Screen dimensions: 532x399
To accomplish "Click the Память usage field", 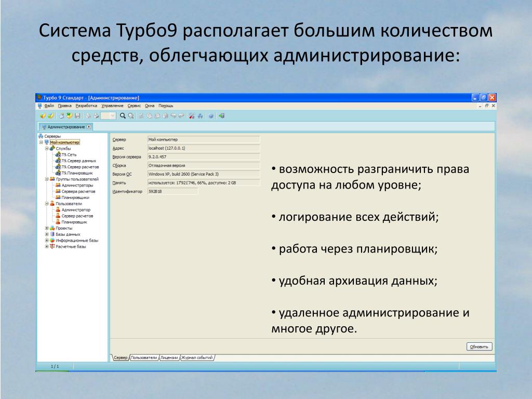I will [x=204, y=183].
